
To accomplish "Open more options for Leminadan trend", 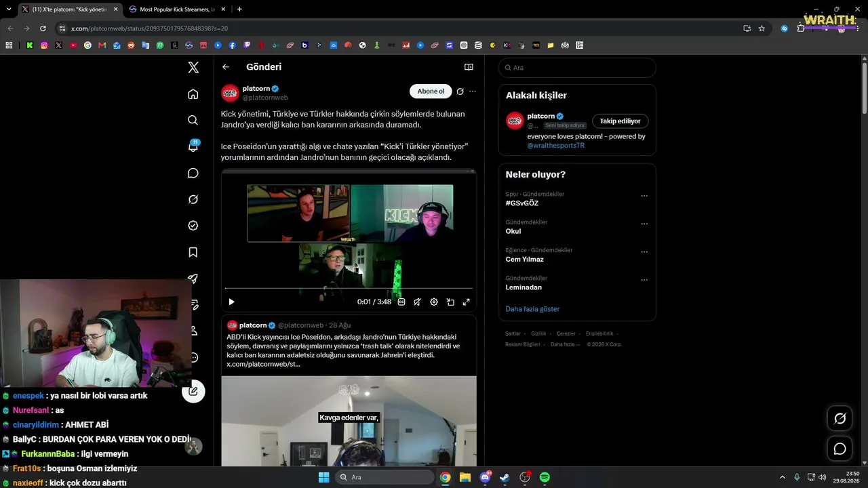I will click(644, 279).
